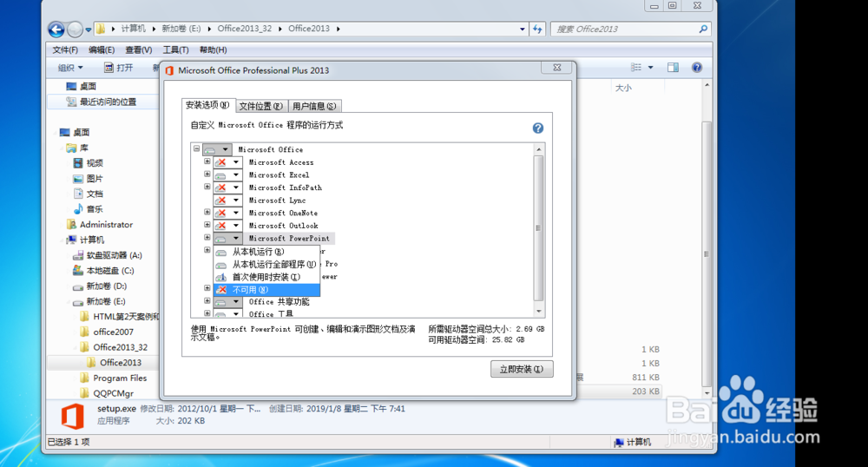The height and width of the screenshot is (467, 868).
Task: Select the Microsoft Lync label
Action: click(278, 201)
